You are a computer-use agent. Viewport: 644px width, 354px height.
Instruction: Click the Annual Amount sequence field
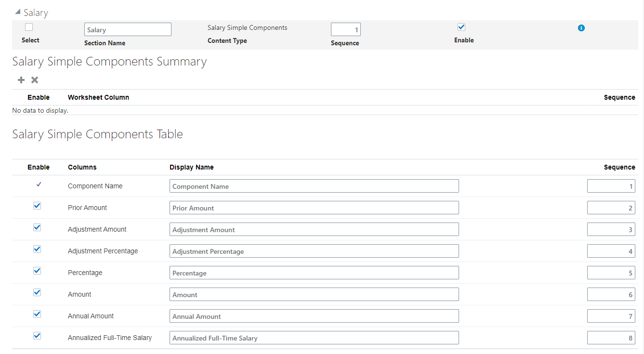tap(611, 316)
